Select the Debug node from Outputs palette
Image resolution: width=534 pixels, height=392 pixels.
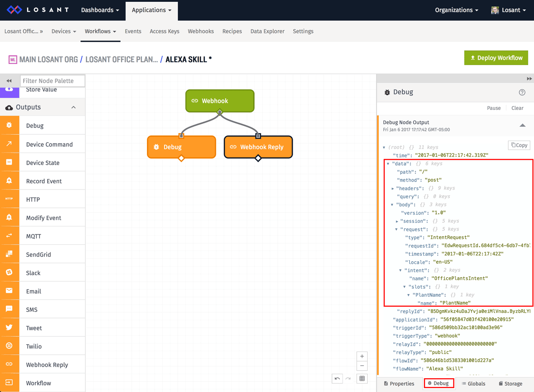(35, 125)
